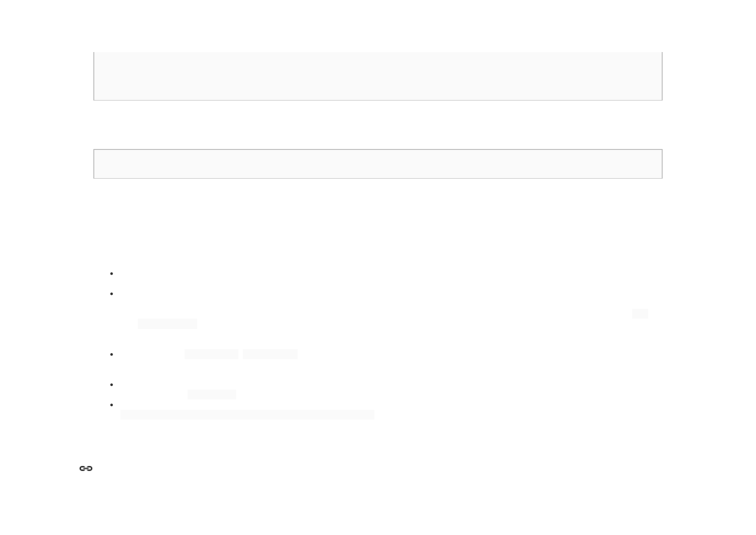Click the left border of the upper code block
The width and height of the screenshot is (756, 535).
94,76
